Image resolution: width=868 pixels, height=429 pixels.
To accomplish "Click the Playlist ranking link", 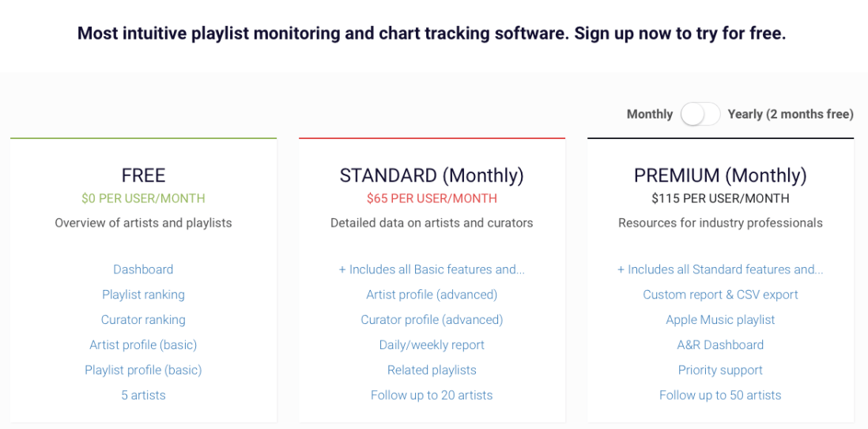I will pos(143,295).
